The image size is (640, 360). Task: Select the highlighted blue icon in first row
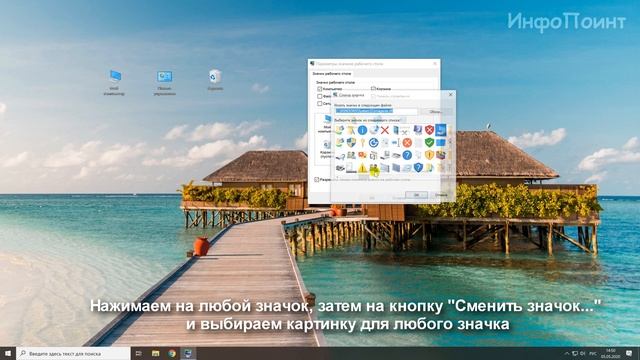[440, 130]
